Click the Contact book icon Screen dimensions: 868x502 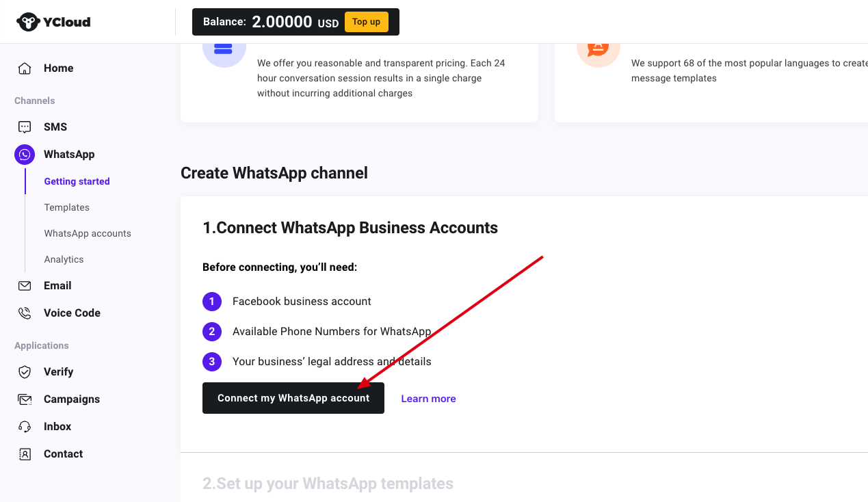click(x=25, y=454)
